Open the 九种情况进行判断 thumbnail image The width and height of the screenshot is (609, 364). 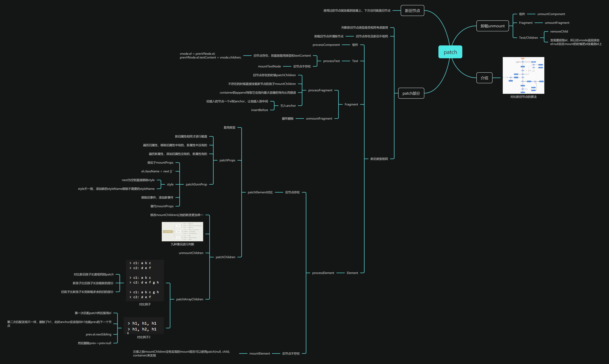pyautogui.click(x=182, y=232)
